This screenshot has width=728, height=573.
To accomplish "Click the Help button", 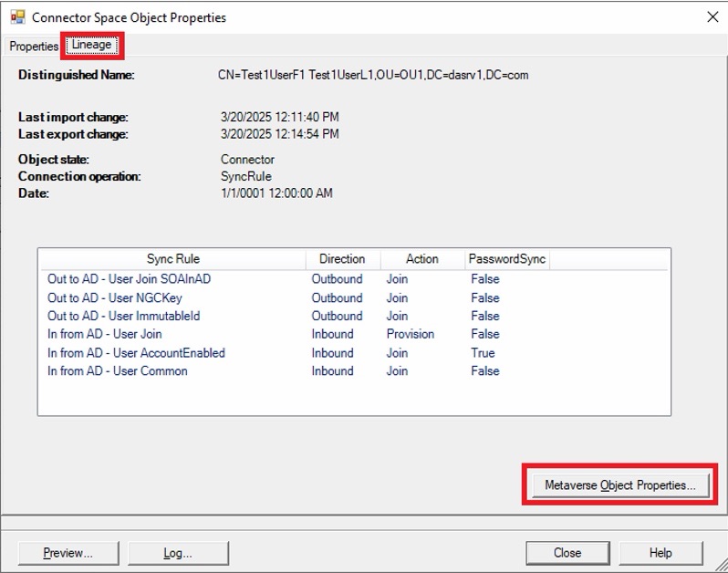I will [x=660, y=553].
